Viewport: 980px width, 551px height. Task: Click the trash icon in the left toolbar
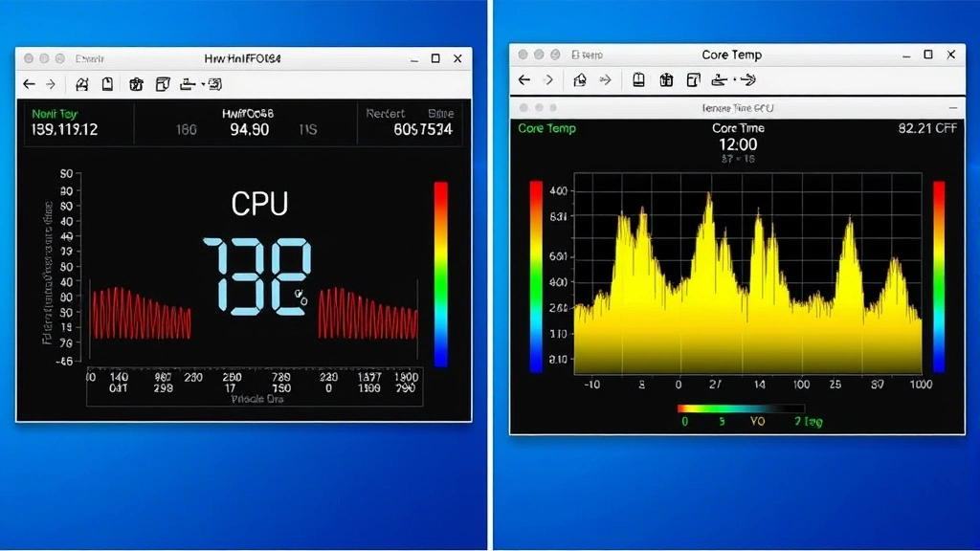click(x=136, y=83)
